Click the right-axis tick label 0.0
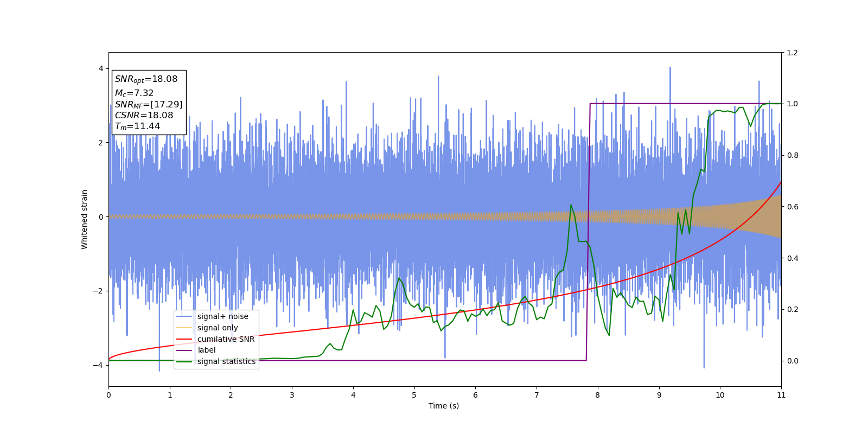Viewport: 868px width, 434px height. (x=792, y=361)
